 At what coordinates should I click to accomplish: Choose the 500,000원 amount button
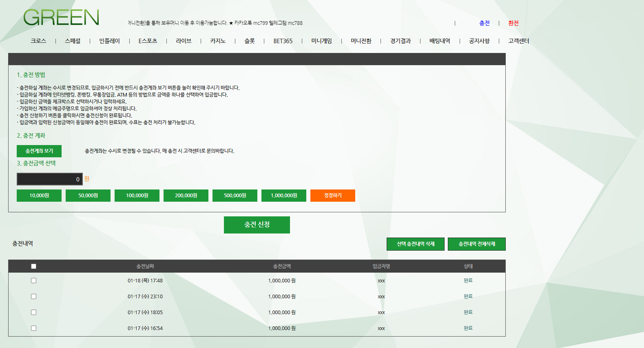pyautogui.click(x=235, y=196)
